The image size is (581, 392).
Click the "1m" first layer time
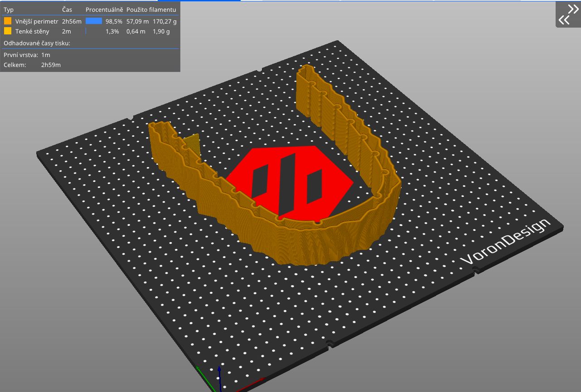(45, 55)
